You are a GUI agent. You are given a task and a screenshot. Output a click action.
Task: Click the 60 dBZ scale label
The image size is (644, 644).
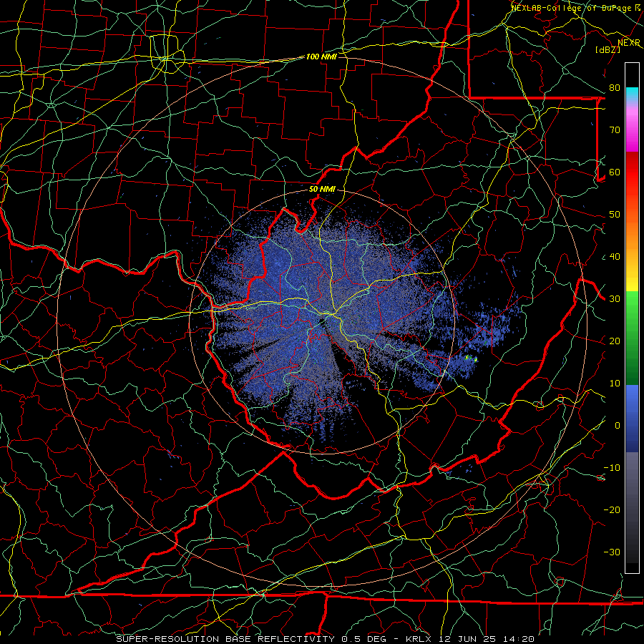(615, 172)
